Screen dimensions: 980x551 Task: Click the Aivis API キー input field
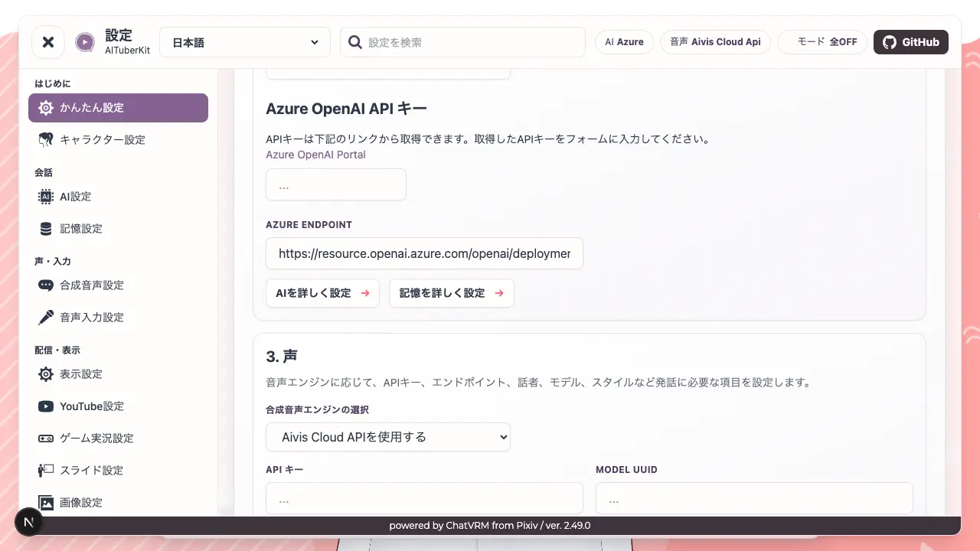(424, 499)
